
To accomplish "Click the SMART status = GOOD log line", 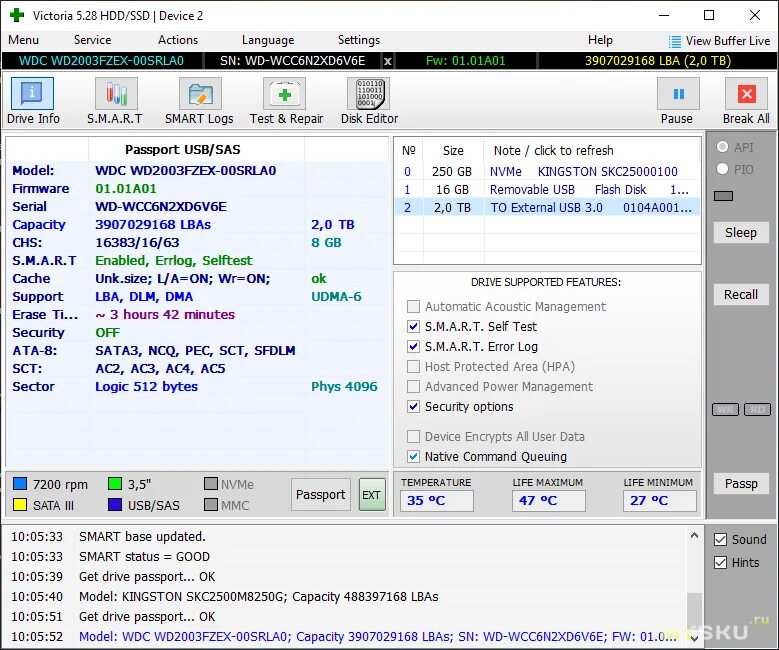I will click(x=144, y=557).
